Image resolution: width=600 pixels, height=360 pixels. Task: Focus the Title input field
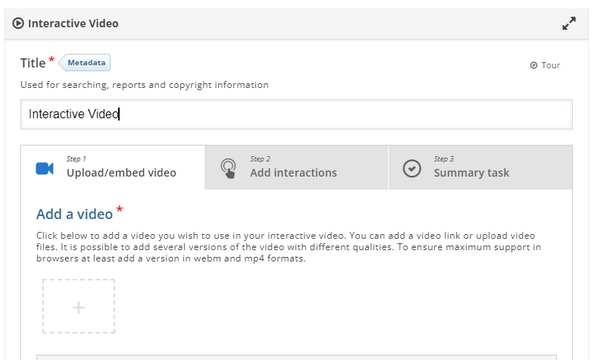tap(296, 114)
